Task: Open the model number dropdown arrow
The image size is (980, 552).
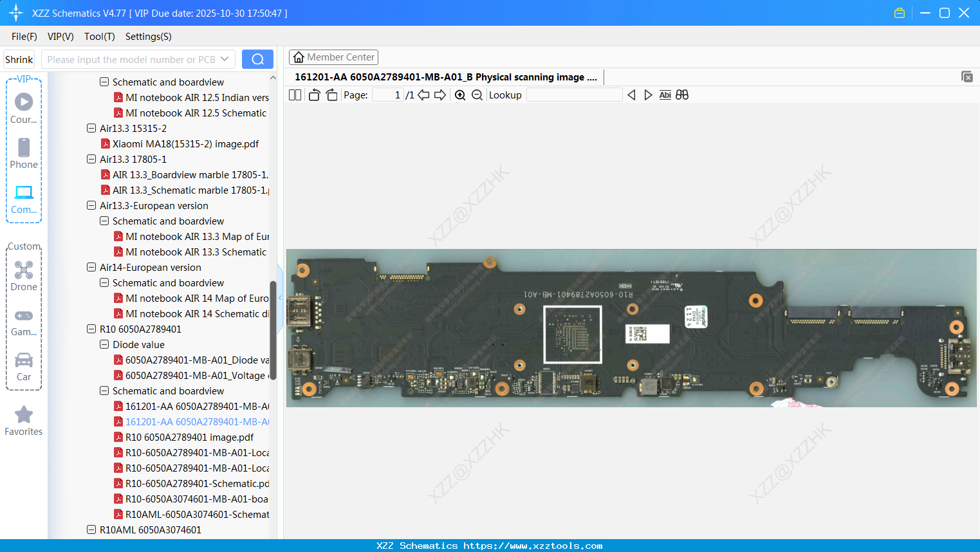Action: point(225,59)
